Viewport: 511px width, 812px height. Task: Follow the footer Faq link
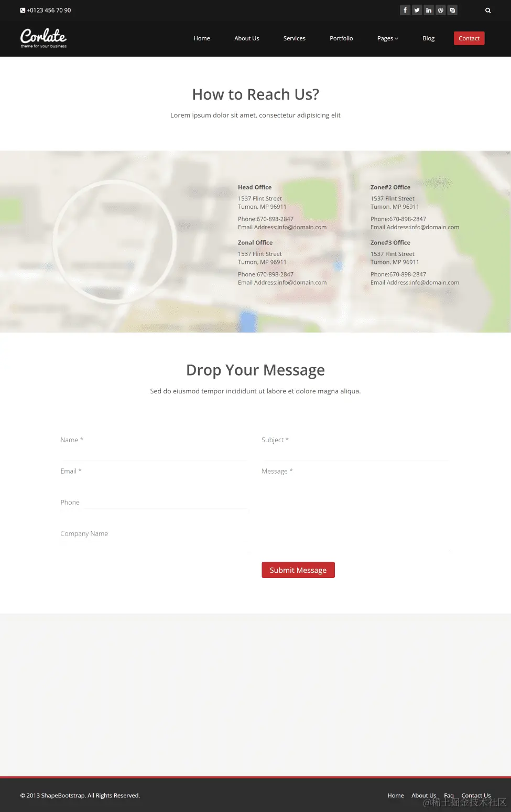click(x=449, y=795)
